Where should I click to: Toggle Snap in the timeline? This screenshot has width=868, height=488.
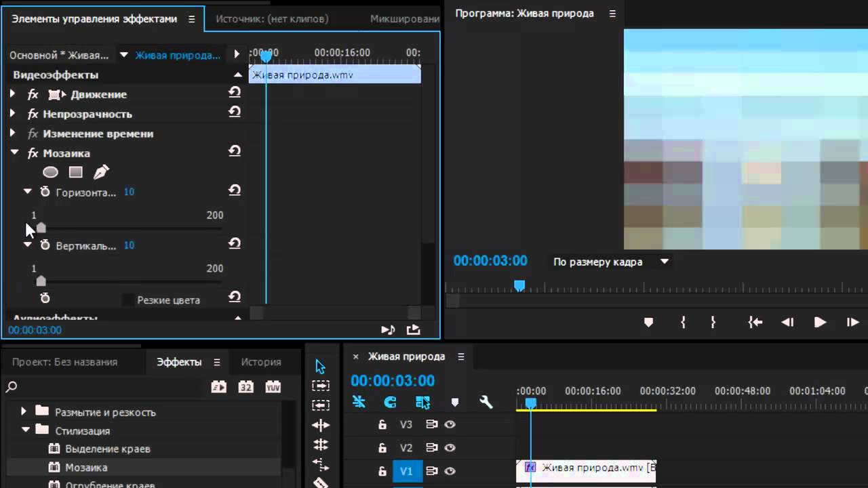tap(390, 402)
